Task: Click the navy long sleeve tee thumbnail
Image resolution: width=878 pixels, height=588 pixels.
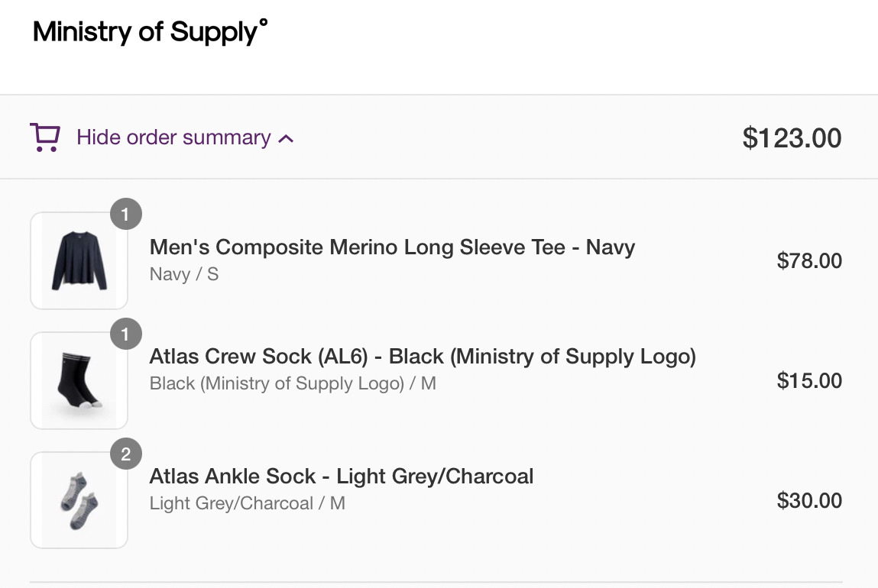Action: tap(79, 260)
